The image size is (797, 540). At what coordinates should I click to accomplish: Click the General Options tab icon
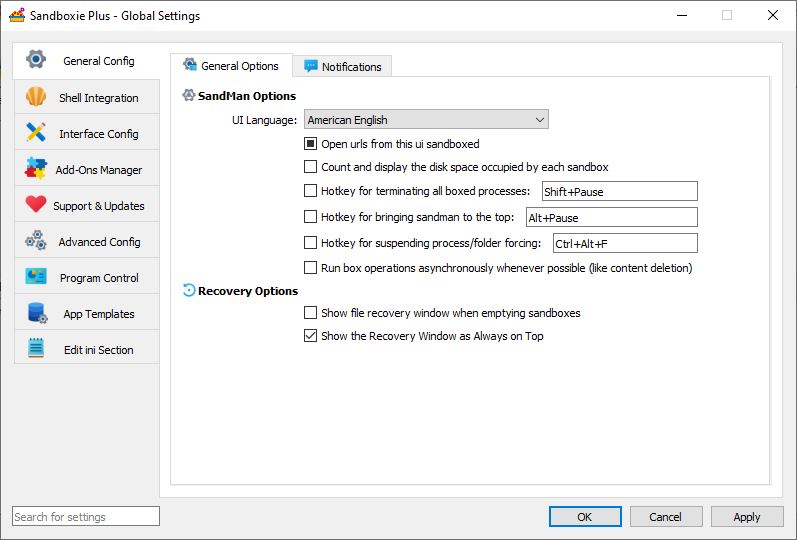tap(190, 65)
